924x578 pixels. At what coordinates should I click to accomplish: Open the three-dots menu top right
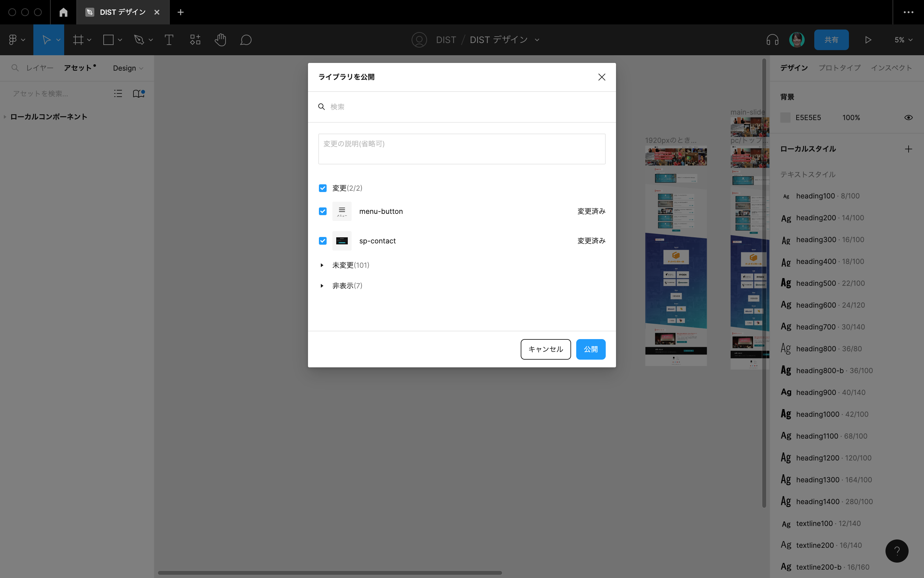click(x=908, y=12)
